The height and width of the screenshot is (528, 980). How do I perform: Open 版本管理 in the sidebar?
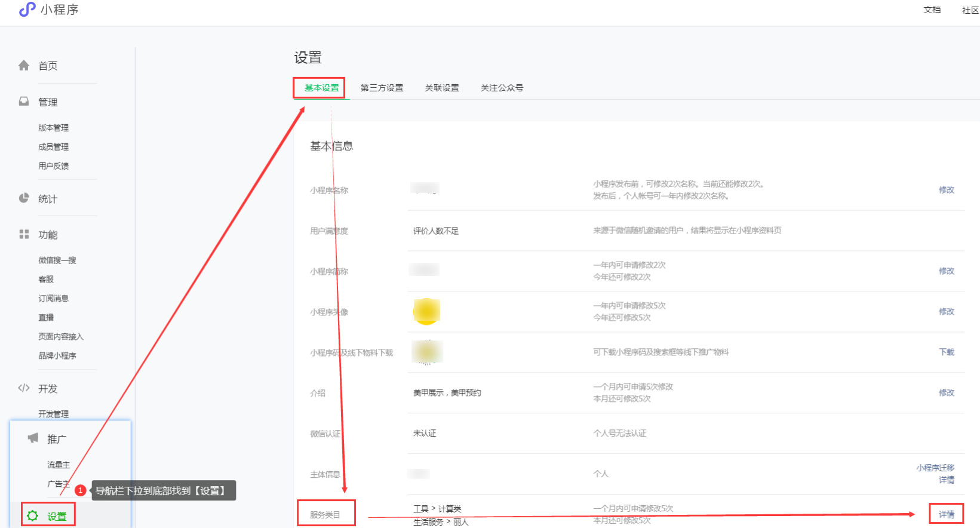click(x=54, y=128)
